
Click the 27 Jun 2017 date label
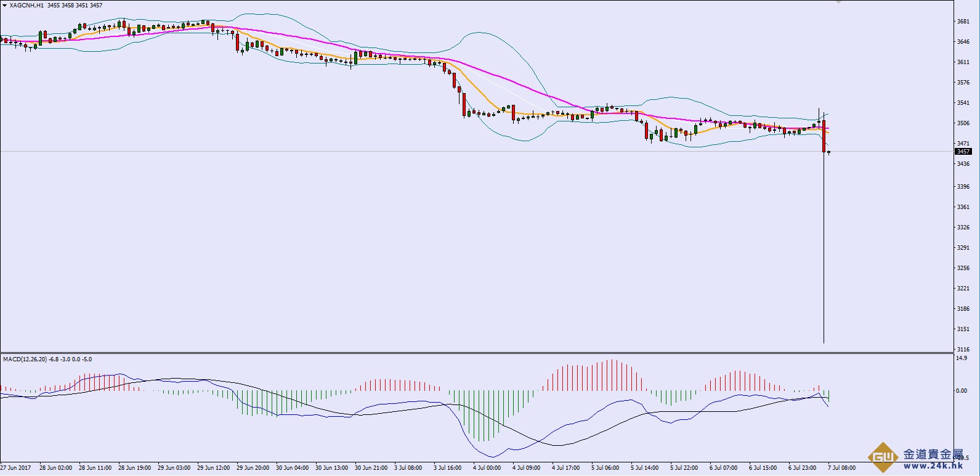16,468
